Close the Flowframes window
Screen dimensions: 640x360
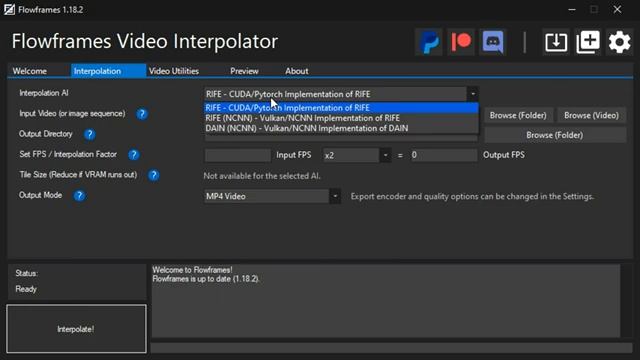[x=617, y=9]
